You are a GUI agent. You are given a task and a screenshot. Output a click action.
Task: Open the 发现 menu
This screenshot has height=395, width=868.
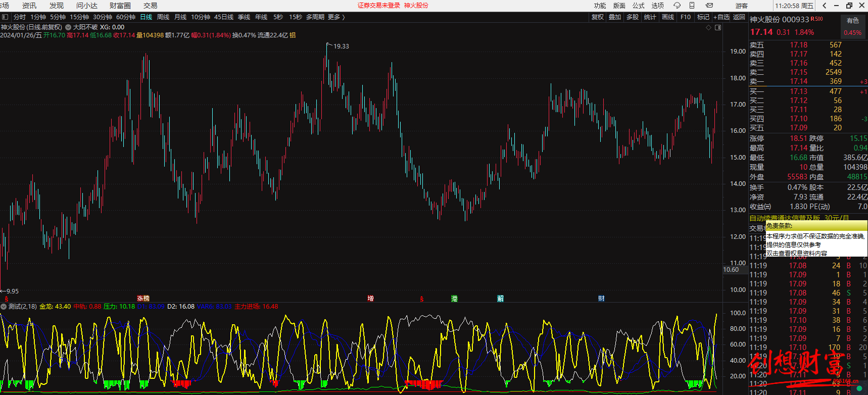(57, 6)
